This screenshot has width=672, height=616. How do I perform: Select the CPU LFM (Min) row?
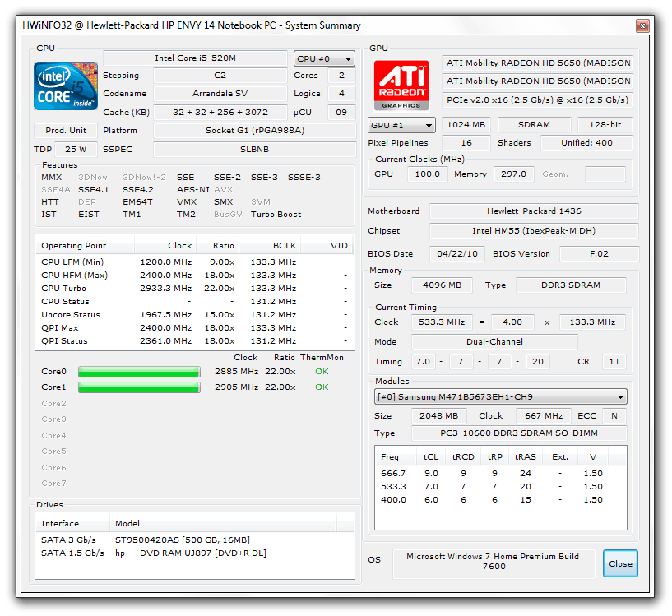195,262
